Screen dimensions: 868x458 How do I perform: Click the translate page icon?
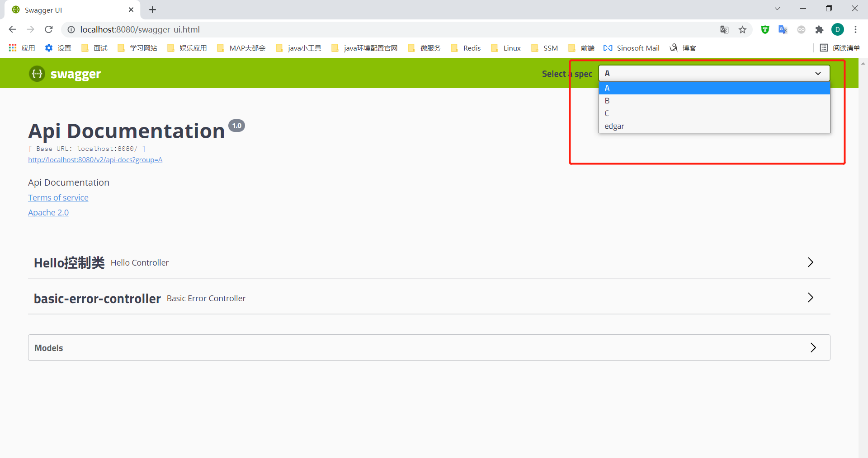[724, 30]
